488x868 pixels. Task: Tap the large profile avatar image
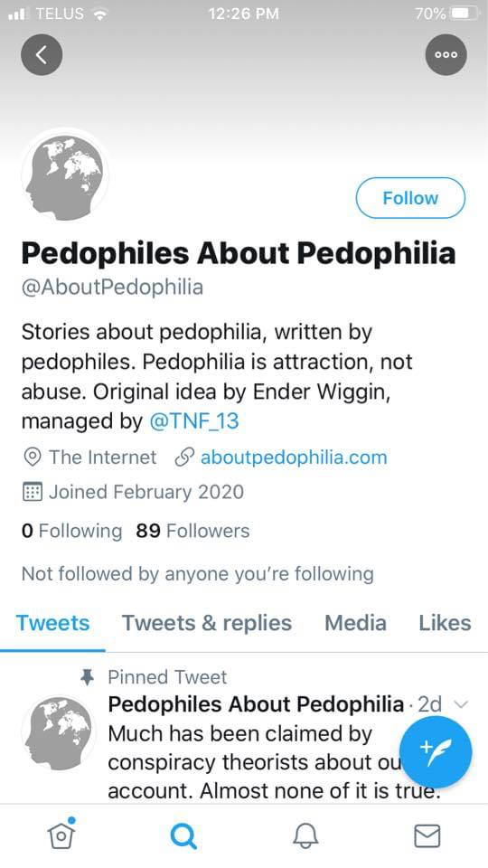coord(65,175)
